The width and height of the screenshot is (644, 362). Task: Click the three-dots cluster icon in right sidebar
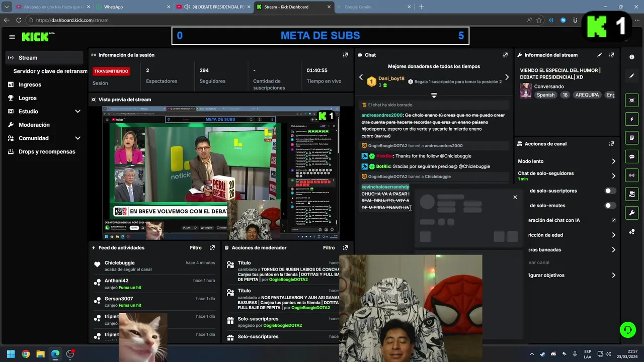(632, 231)
